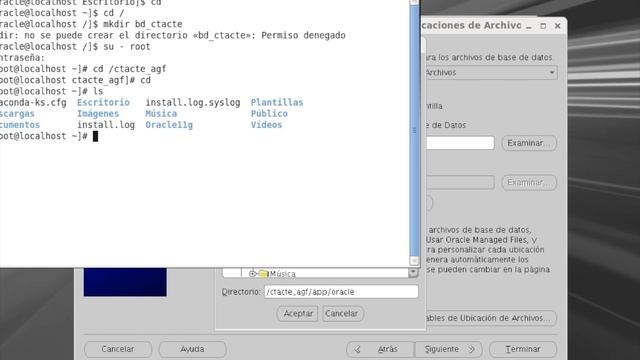
Task: Select the Música folder icon in directory tree
Action: pyautogui.click(x=264, y=273)
